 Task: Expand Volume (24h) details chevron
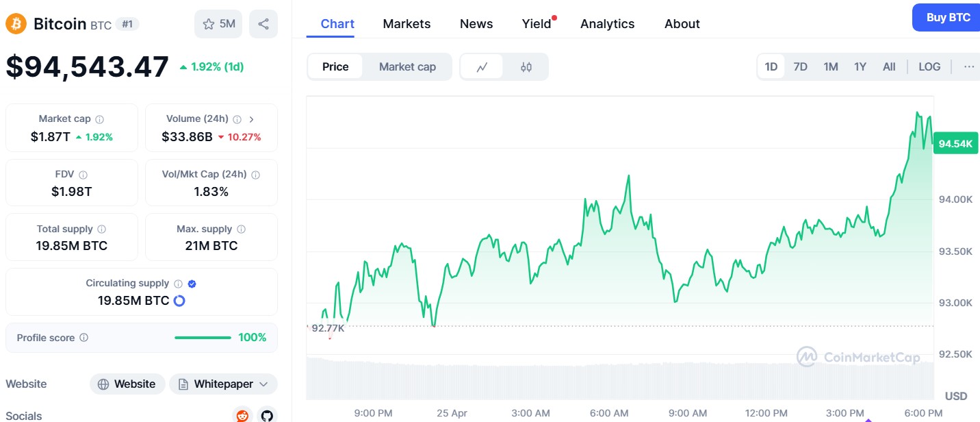251,119
